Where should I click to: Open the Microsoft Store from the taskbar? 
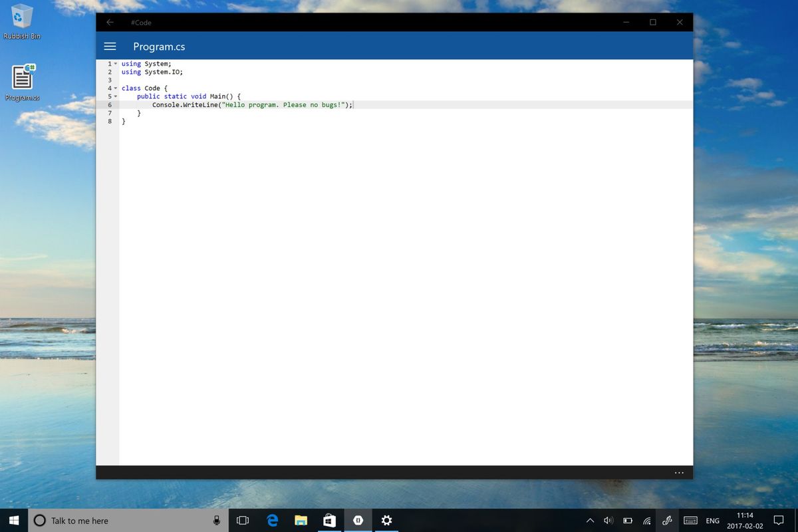(x=329, y=521)
